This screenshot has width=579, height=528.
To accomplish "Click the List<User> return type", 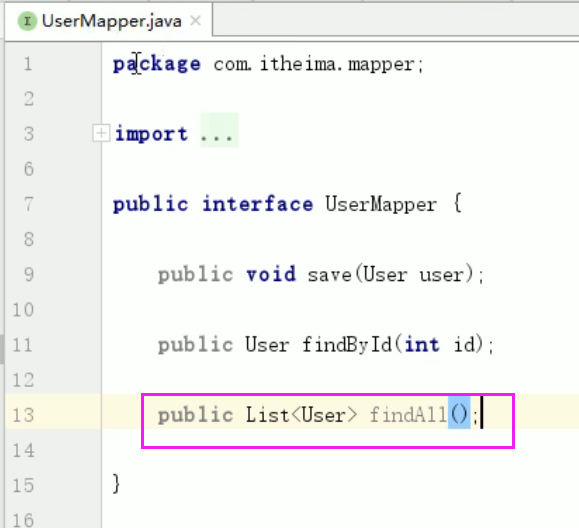I will [x=301, y=415].
